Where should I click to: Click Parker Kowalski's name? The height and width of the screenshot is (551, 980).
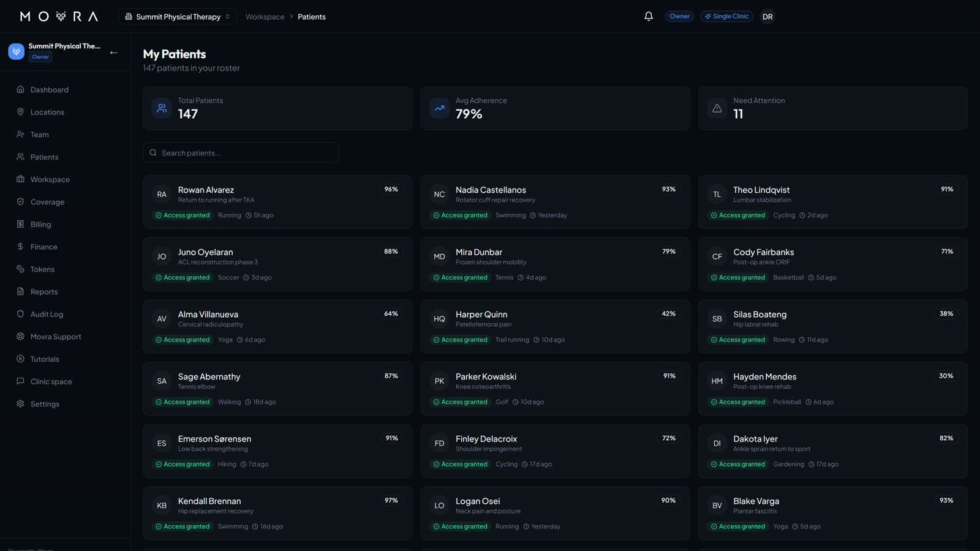point(486,377)
